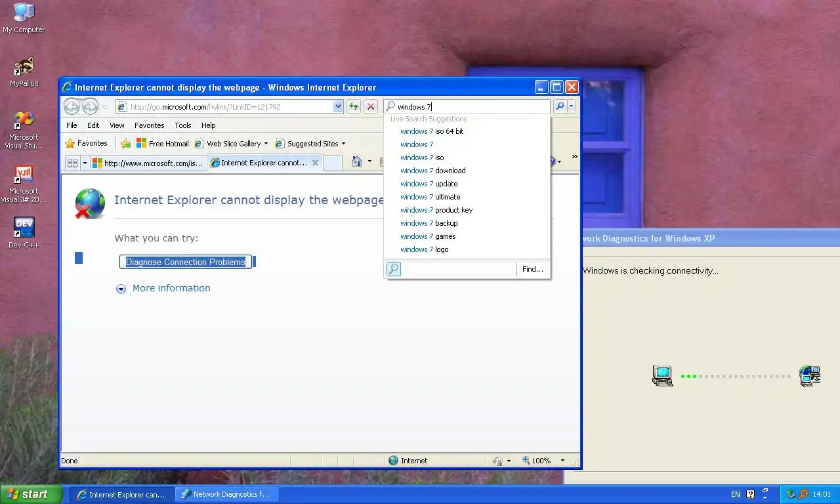Open the recent pages dropdown beside Forward
840x504 pixels.
pyautogui.click(x=104, y=107)
